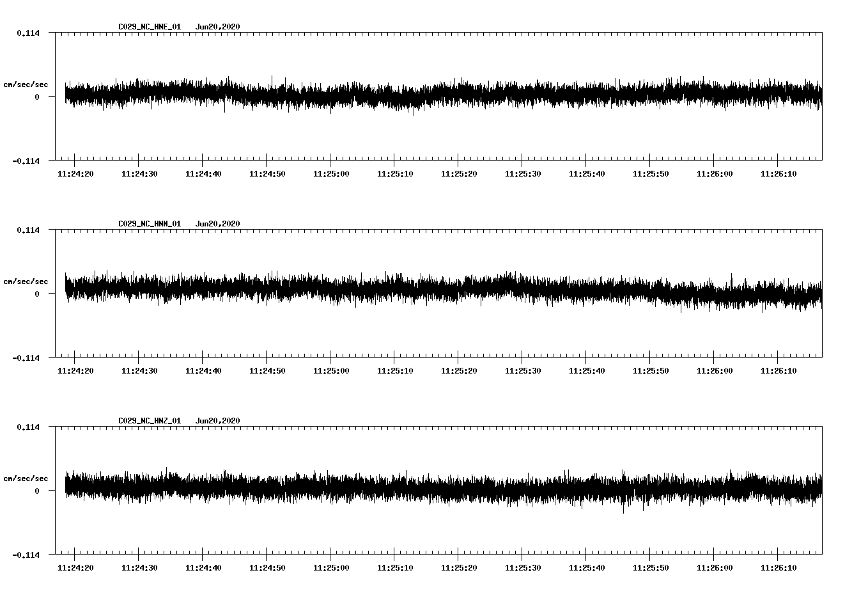Choose 11:24:30 axis time on HNZ plot
The height and width of the screenshot is (591, 868).
[x=139, y=568]
